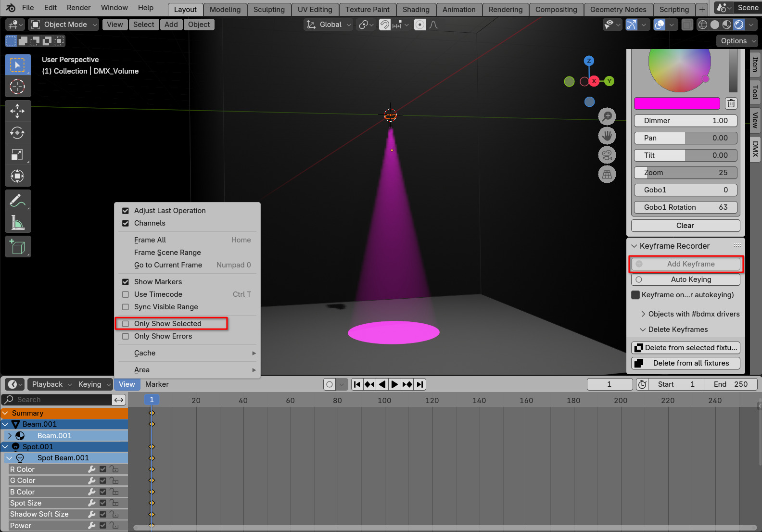Image resolution: width=762 pixels, height=532 pixels.
Task: Expand the Beam.001 material channel
Action: (x=10, y=436)
